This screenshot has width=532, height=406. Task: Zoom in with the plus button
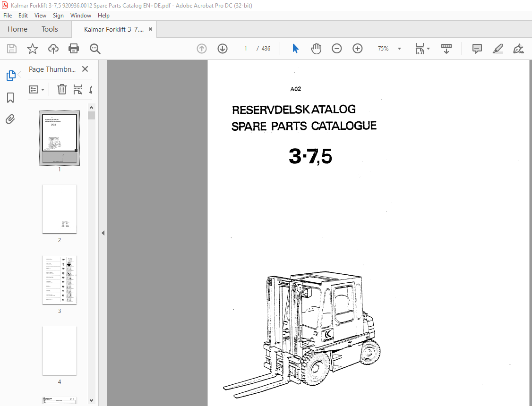[x=358, y=49]
